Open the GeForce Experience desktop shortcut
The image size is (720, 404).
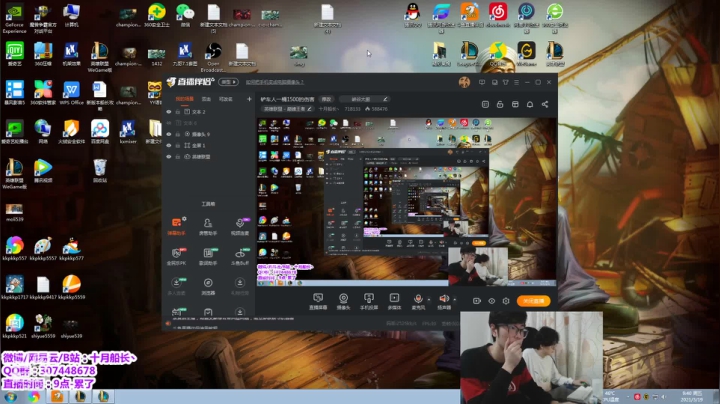click(14, 19)
